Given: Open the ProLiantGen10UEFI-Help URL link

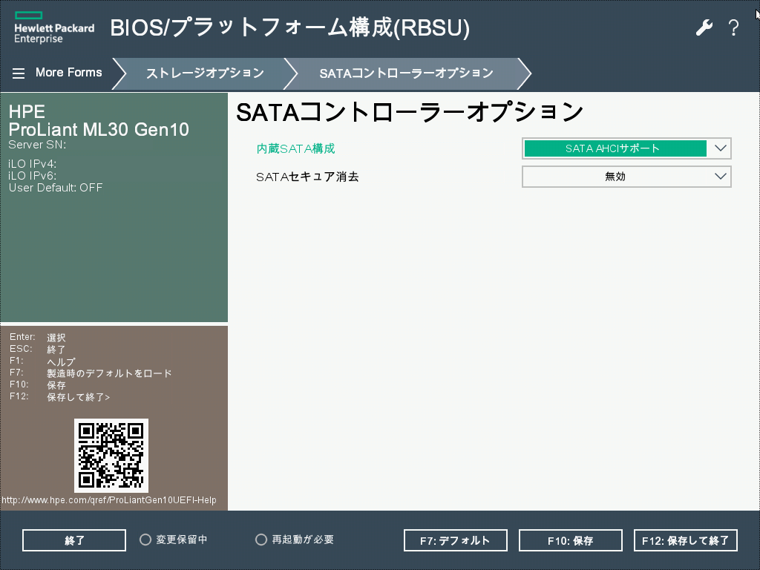Looking at the screenshot, I should 109,500.
